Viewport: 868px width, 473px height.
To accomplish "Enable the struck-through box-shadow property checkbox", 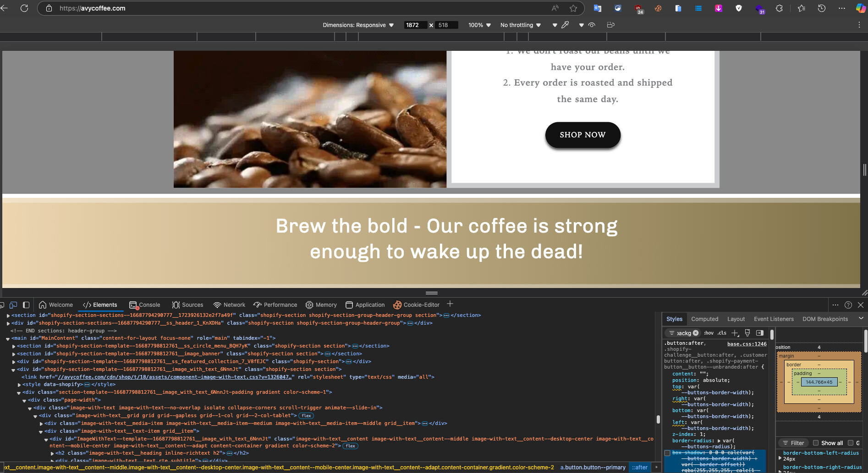I will point(667,453).
